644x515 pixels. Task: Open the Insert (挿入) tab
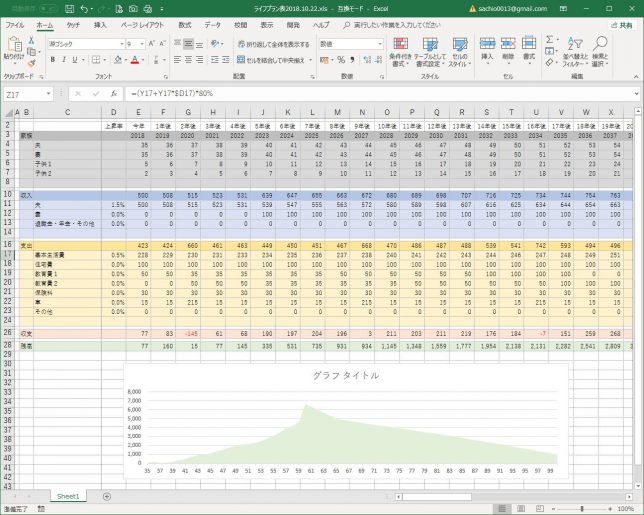pos(100,25)
